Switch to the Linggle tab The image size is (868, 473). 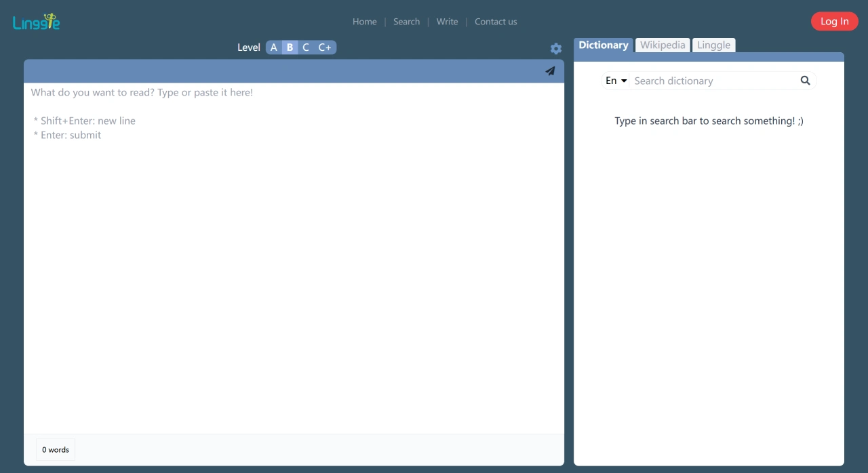(713, 45)
